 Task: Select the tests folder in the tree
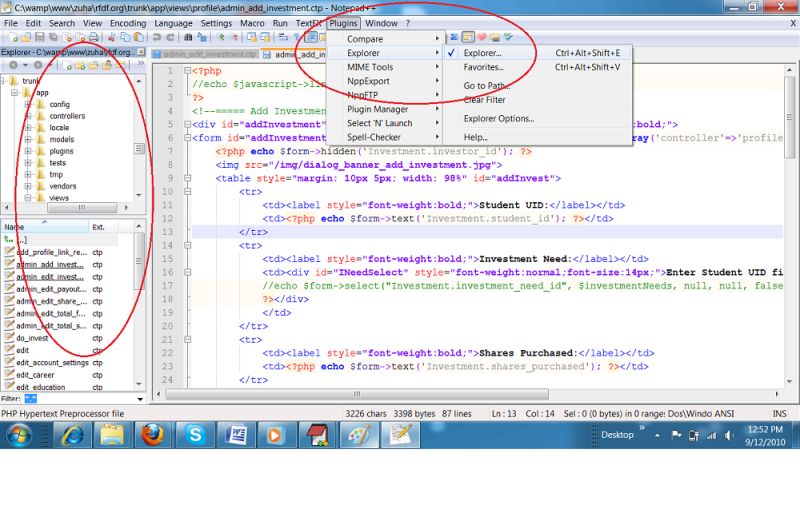58,163
